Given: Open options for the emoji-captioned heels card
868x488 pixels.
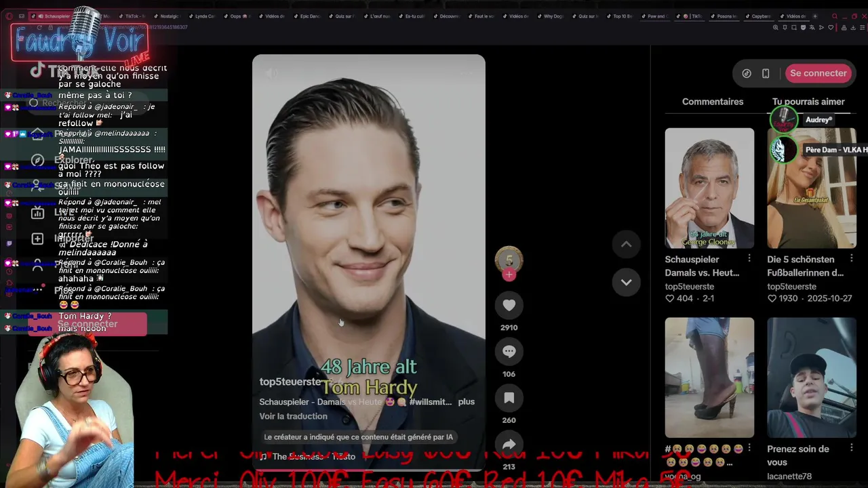Looking at the screenshot, I should (749, 448).
